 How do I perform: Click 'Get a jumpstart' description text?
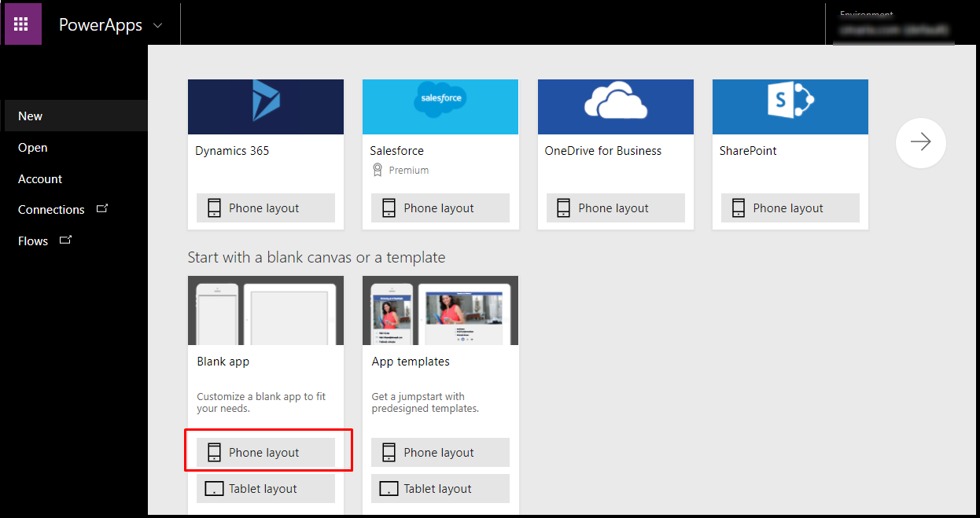click(426, 402)
